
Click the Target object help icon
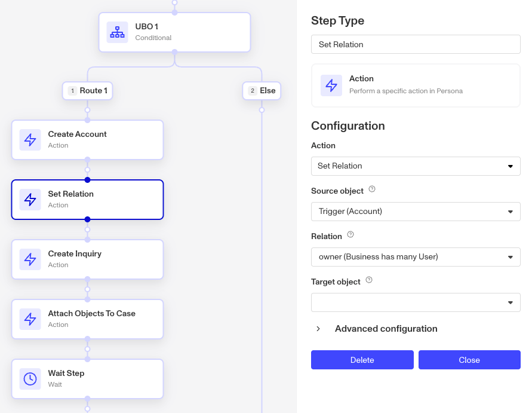[369, 280]
